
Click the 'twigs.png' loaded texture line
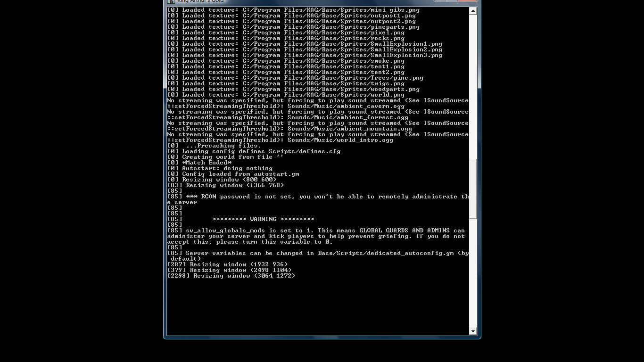pyautogui.click(x=286, y=83)
